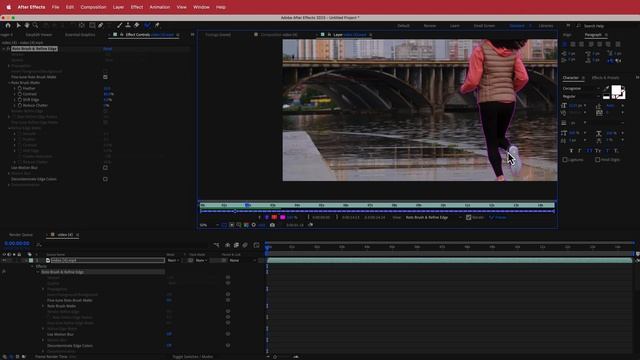Click the eyedropper in the Character panel

point(607,88)
